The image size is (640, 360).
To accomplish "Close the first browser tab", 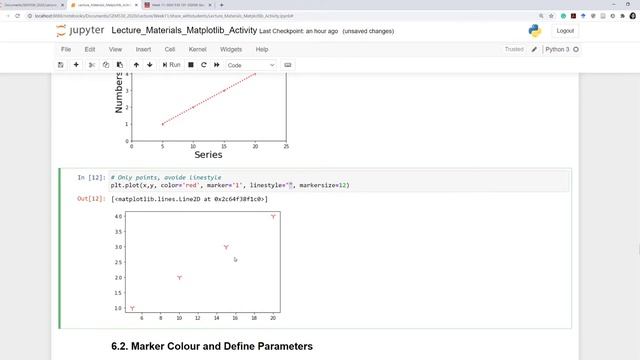I will [62, 5].
